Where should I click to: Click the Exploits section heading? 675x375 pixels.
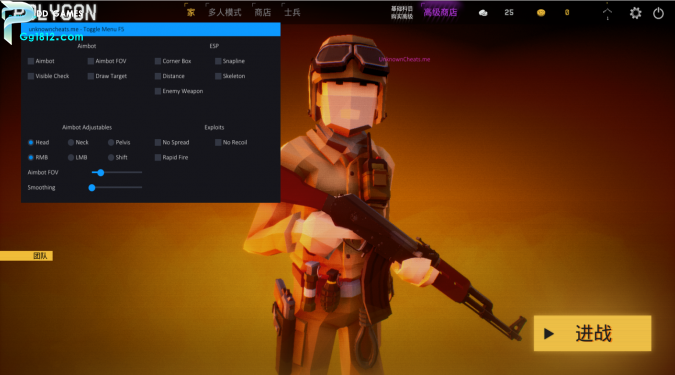214,127
